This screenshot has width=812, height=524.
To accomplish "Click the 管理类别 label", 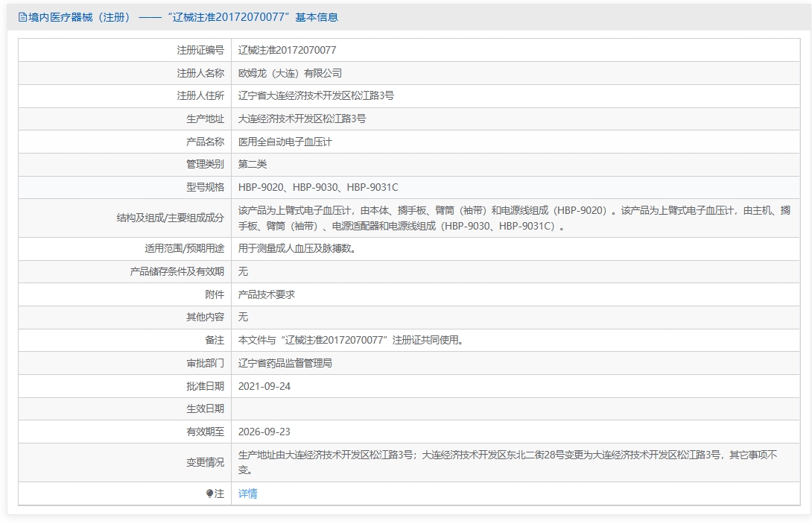I will coord(205,164).
